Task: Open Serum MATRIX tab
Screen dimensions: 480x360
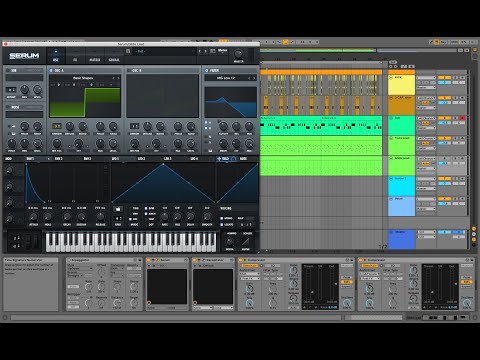Action: [95, 56]
